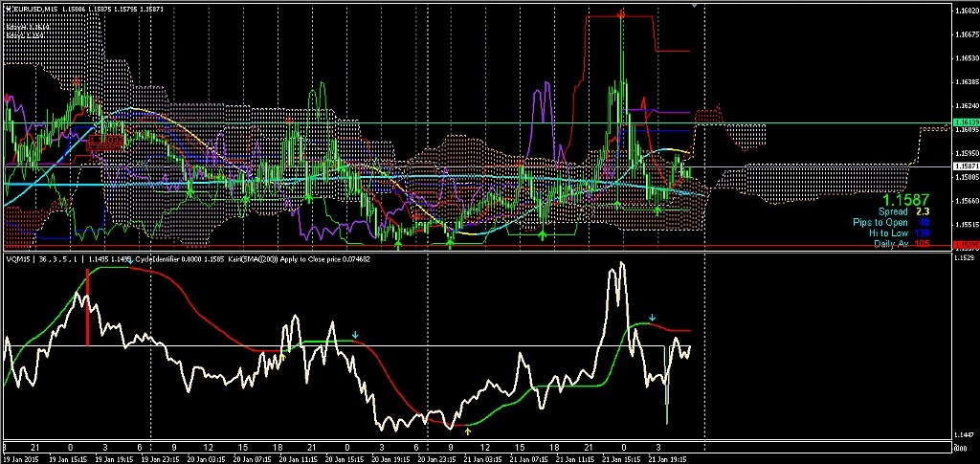Click 1.15660 on the price scale

point(967,201)
